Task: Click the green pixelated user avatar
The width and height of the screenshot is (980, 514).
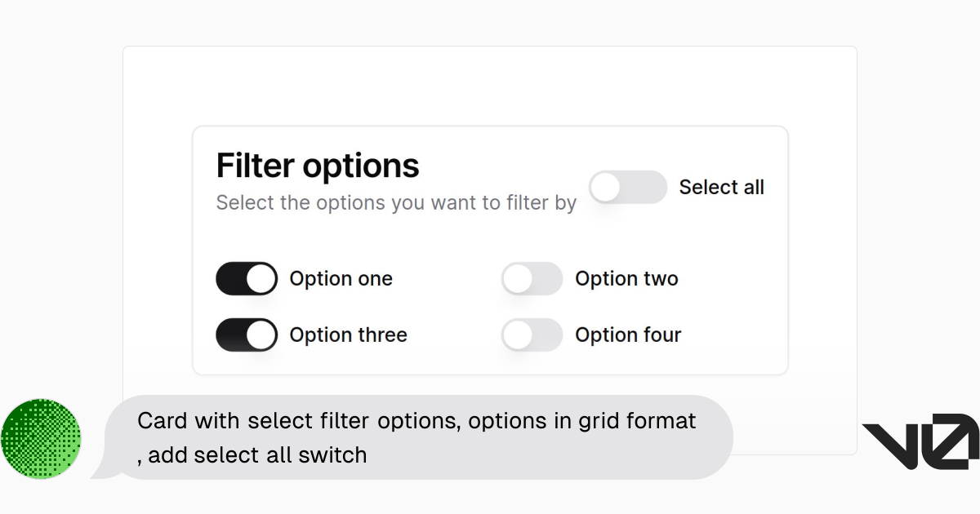Action: coord(41,439)
